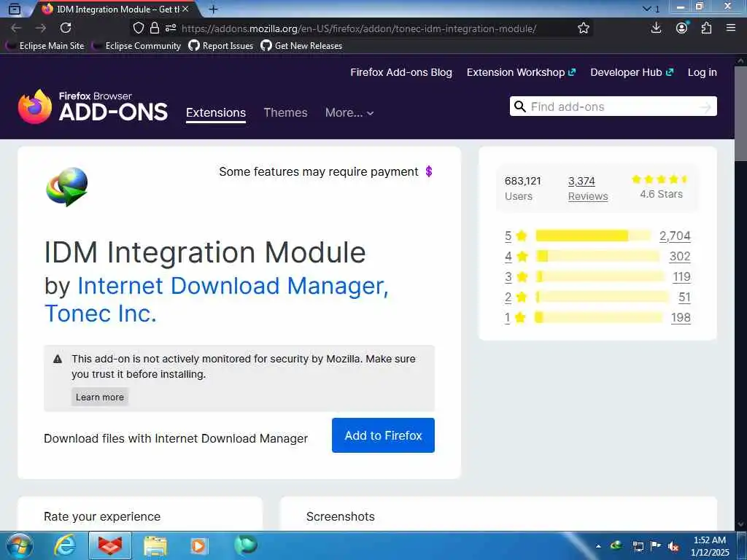Click the Add to Firefox button
747x560 pixels.
[x=383, y=435]
